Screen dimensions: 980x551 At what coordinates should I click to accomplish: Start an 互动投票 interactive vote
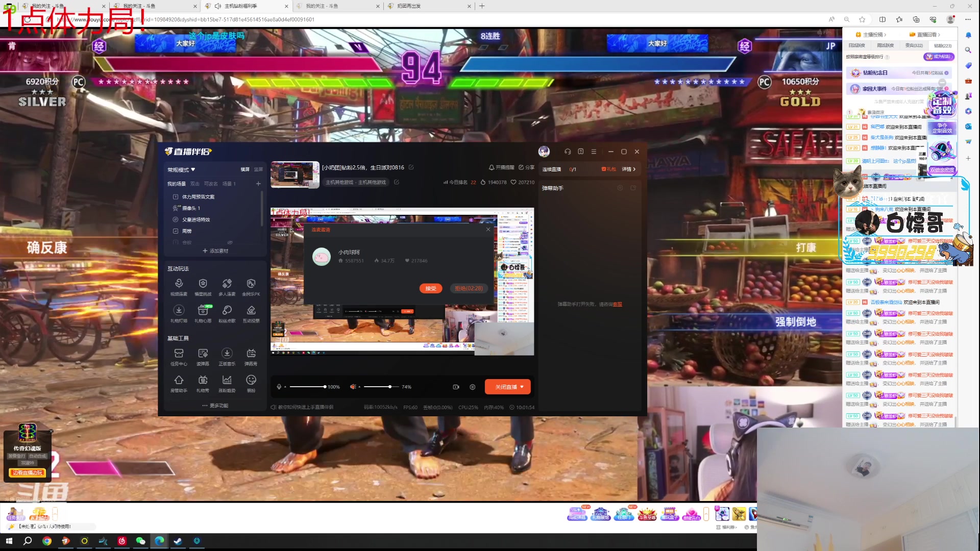(251, 314)
